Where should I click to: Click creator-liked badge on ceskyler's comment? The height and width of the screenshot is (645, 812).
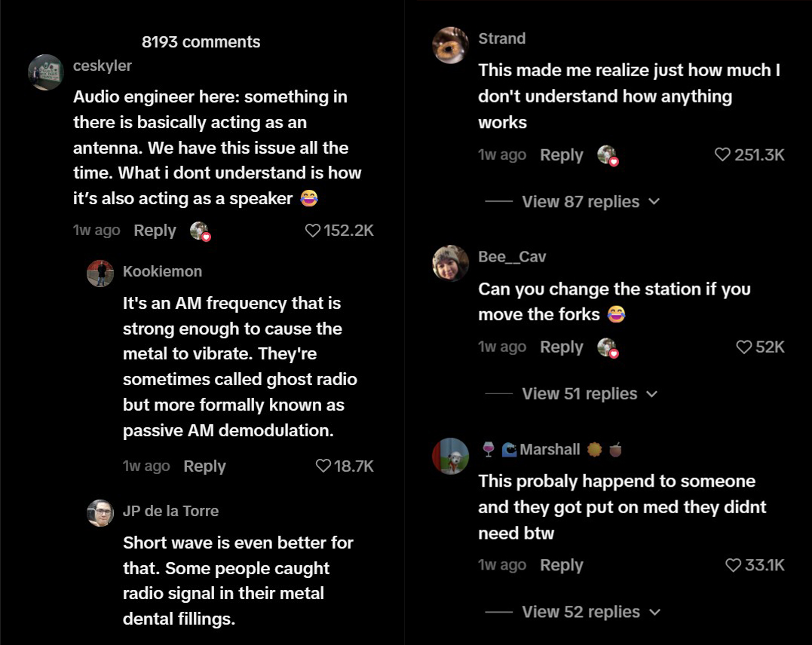coord(200,231)
